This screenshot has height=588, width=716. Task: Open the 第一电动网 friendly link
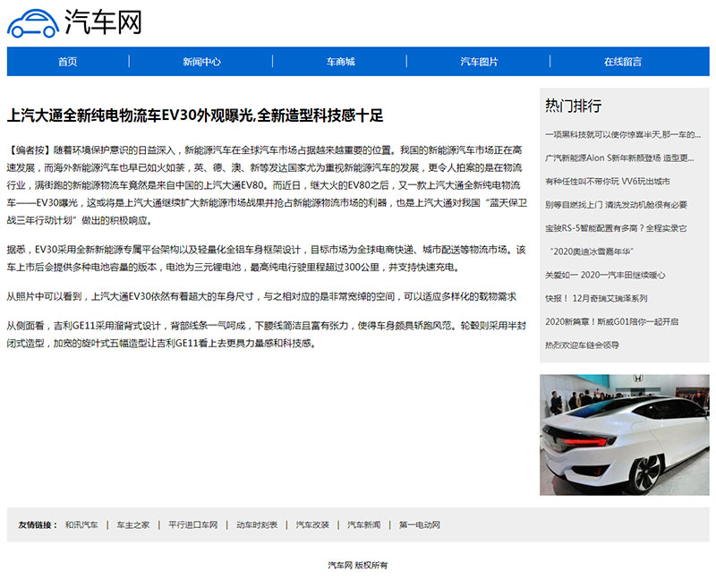[419, 524]
